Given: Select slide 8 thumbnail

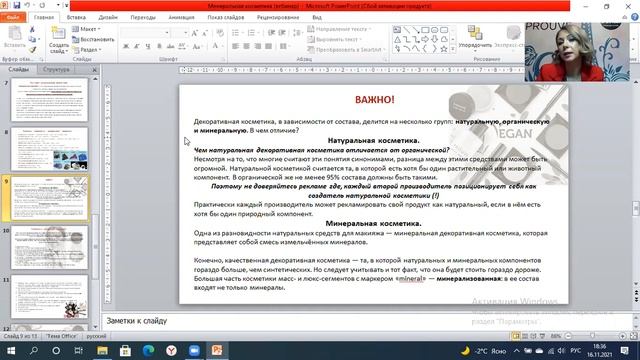Looking at the screenshot, I should point(49,149).
